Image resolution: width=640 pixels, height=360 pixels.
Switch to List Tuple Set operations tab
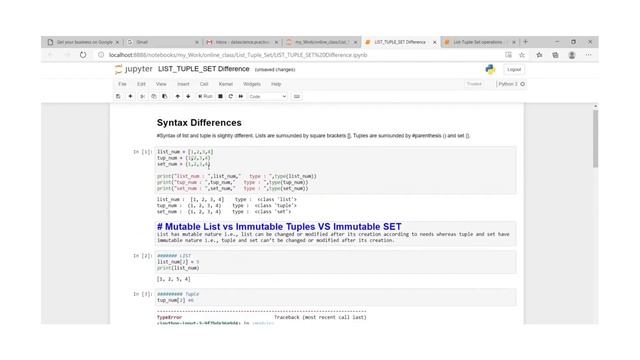pos(479,42)
